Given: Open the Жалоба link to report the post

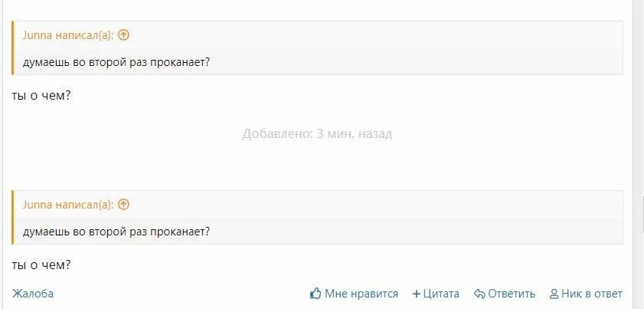Looking at the screenshot, I should coord(33,294).
